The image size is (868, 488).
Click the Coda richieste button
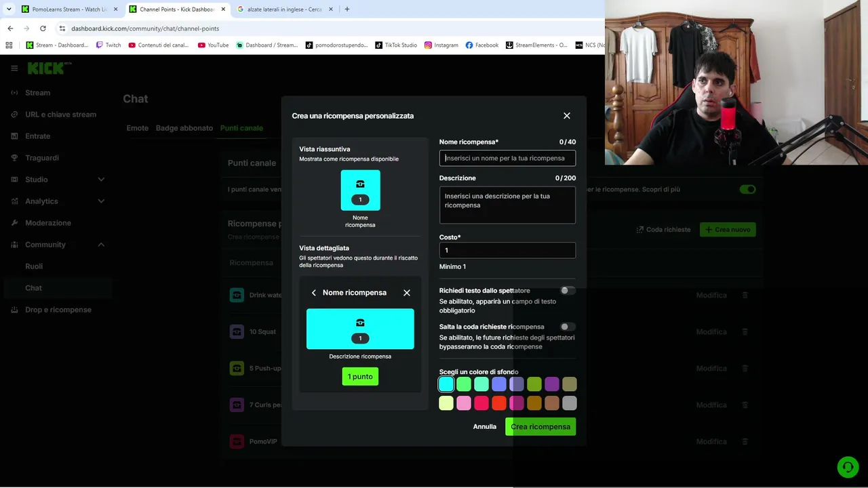click(663, 230)
